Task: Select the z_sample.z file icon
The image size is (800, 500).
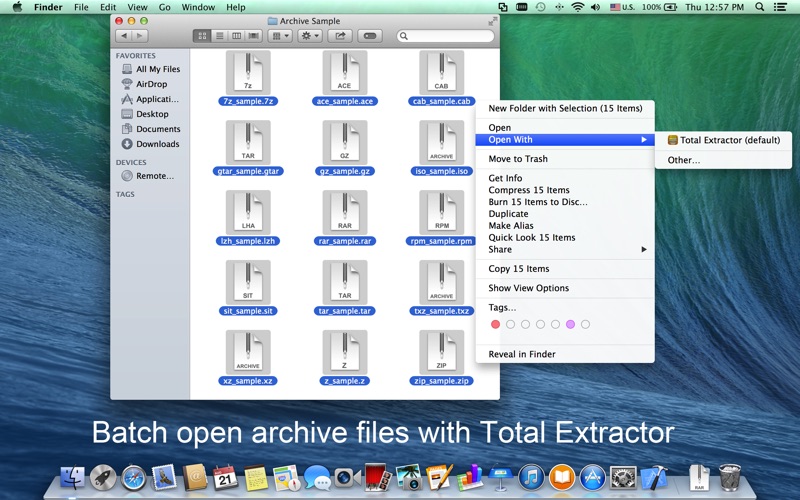Action: click(x=344, y=352)
